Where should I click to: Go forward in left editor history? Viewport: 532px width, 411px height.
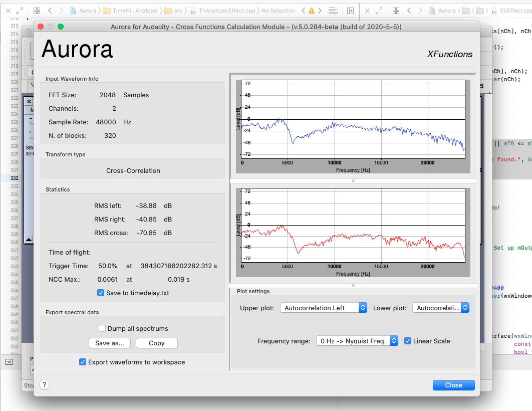tap(61, 11)
